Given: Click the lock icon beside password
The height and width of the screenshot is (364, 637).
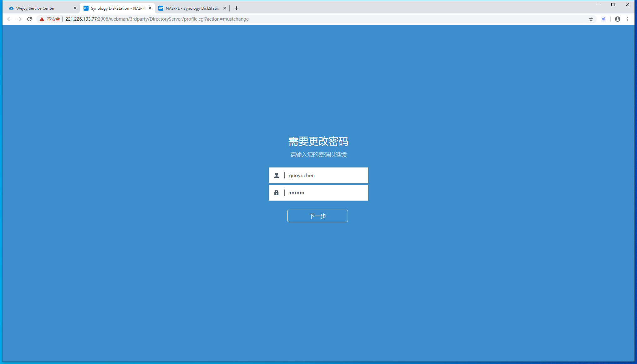Looking at the screenshot, I should 277,193.
